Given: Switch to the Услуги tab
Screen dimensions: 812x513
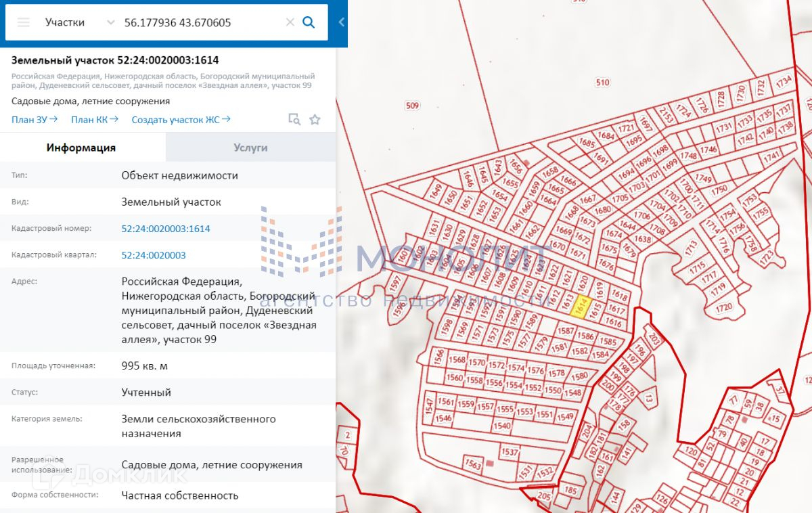Looking at the screenshot, I should pos(250,148).
